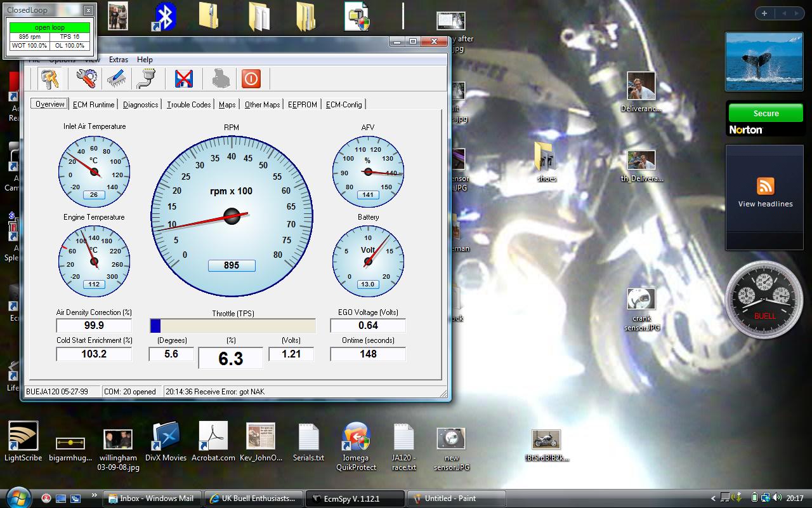Click the crossed-out floppy disk icon

coord(184,79)
